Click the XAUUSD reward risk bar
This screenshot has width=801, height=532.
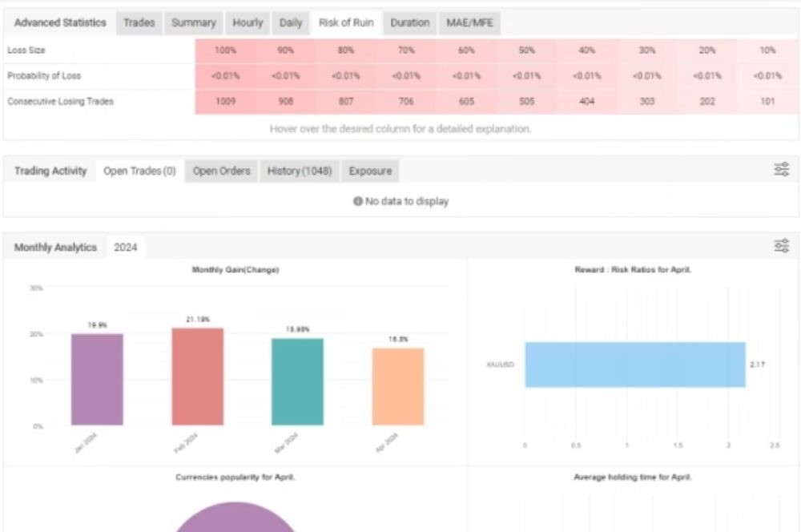(634, 365)
